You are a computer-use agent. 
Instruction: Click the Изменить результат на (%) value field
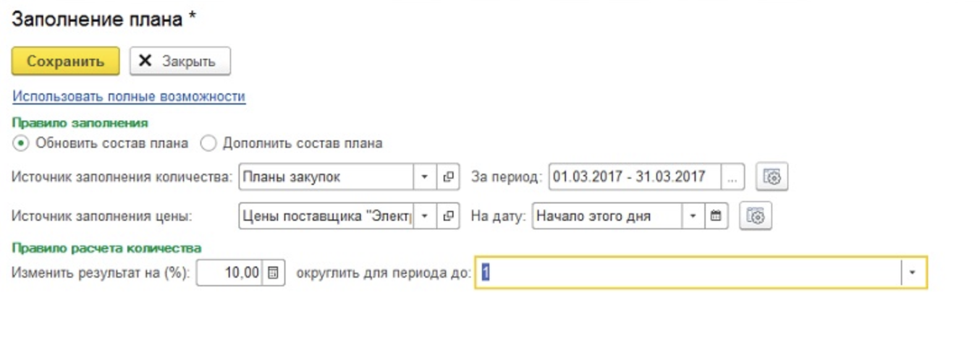230,273
